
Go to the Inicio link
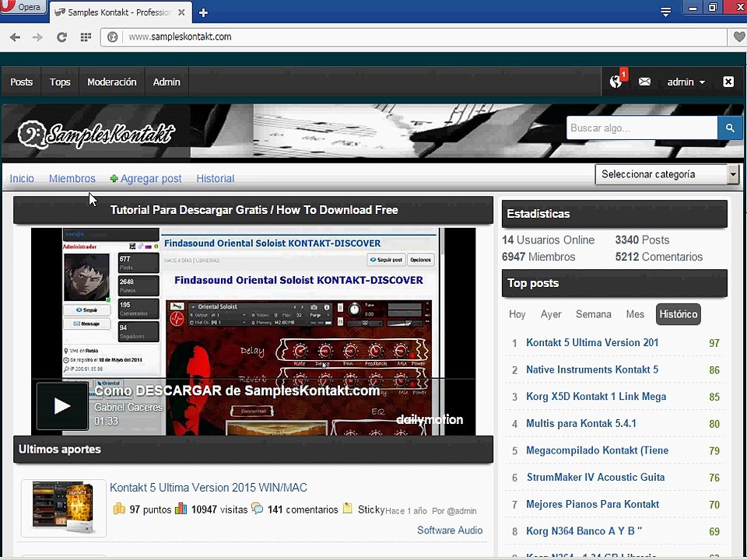(x=22, y=179)
